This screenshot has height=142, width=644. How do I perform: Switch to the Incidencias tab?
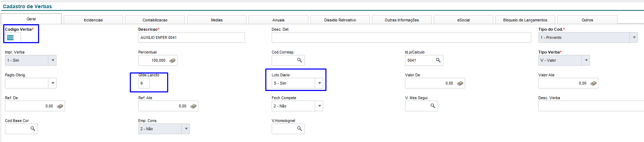(x=93, y=20)
